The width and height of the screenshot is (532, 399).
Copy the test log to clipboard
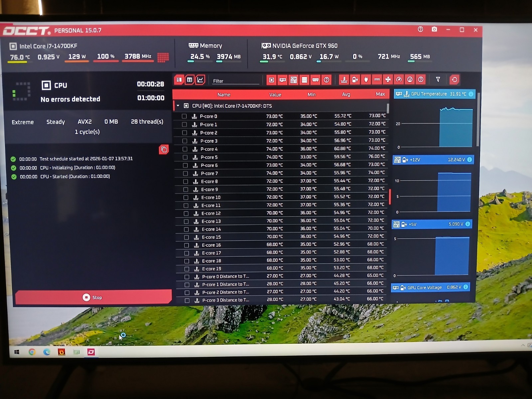(x=164, y=150)
